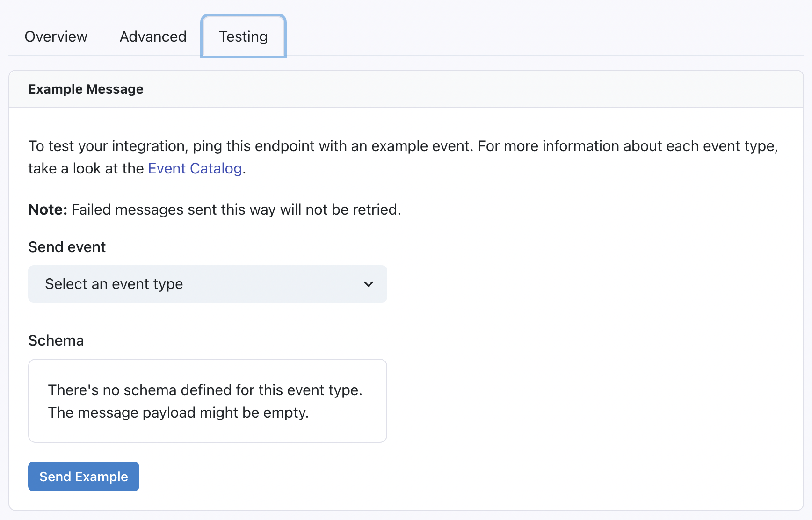This screenshot has width=812, height=520.
Task: Click the 'Send event' label
Action: (x=67, y=247)
